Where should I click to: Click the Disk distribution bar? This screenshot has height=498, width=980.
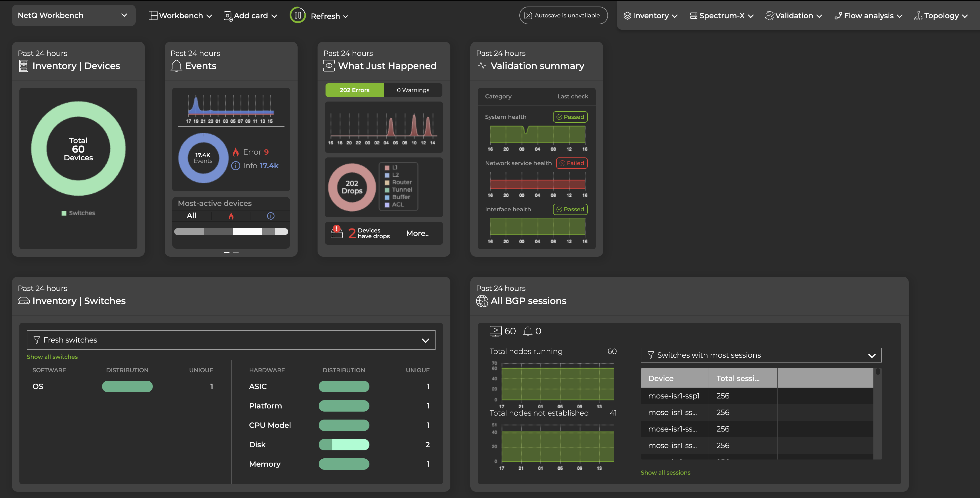(343, 444)
